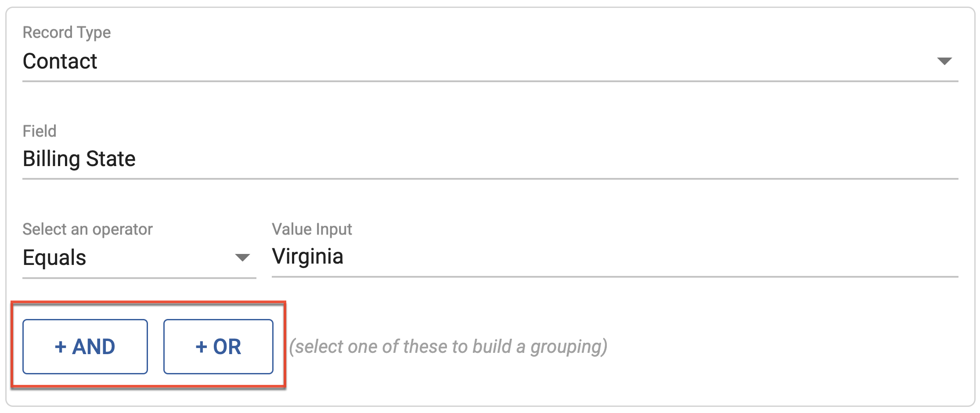Click the plus sign on the AND button
The width and height of the screenshot is (980, 413).
tap(61, 347)
